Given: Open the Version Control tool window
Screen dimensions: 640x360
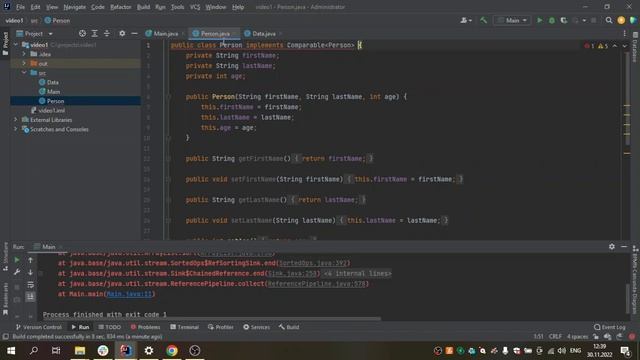Looking at the screenshot, I should click(39, 327).
